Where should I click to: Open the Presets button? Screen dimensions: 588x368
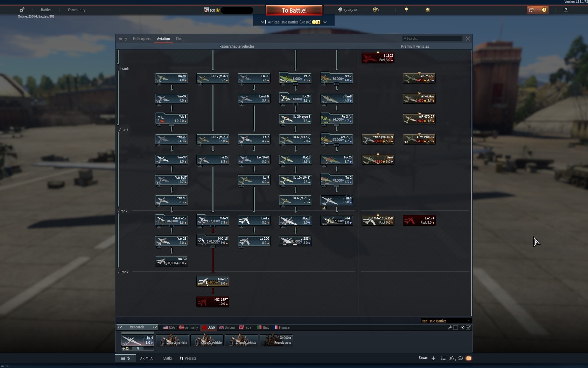point(188,358)
